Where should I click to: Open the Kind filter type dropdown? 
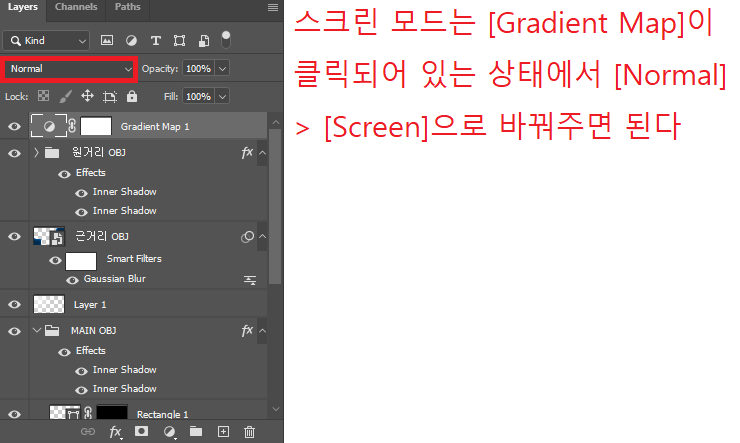click(46, 41)
